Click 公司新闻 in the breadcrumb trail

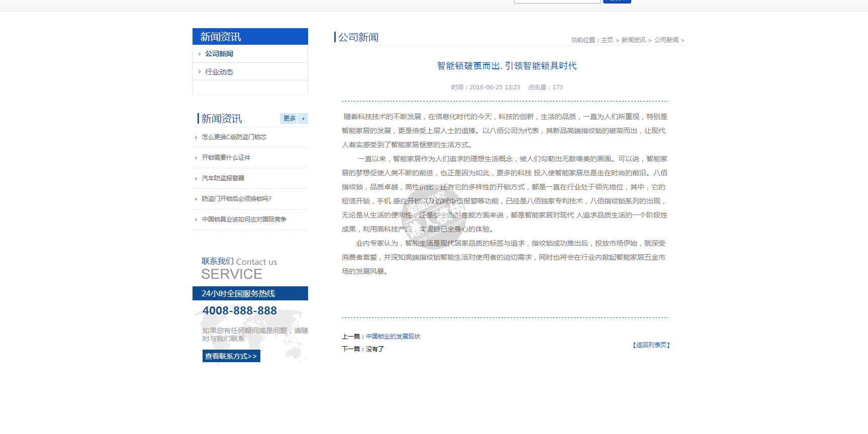coord(666,40)
